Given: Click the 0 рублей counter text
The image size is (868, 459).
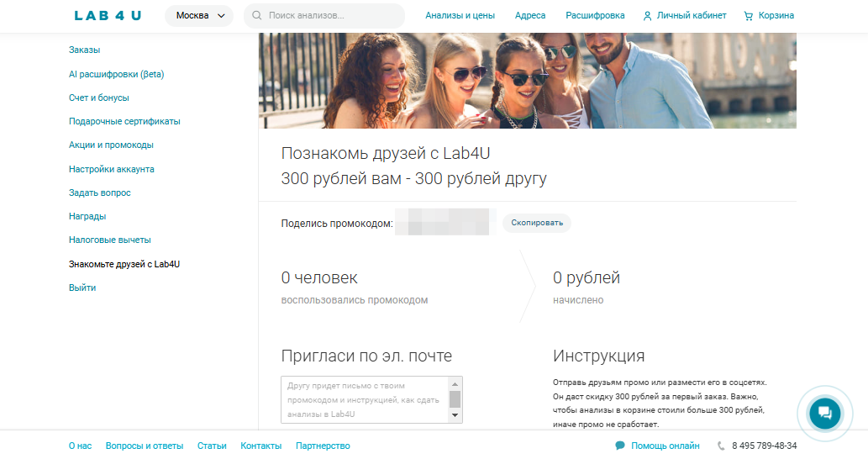Looking at the screenshot, I should point(587,277).
